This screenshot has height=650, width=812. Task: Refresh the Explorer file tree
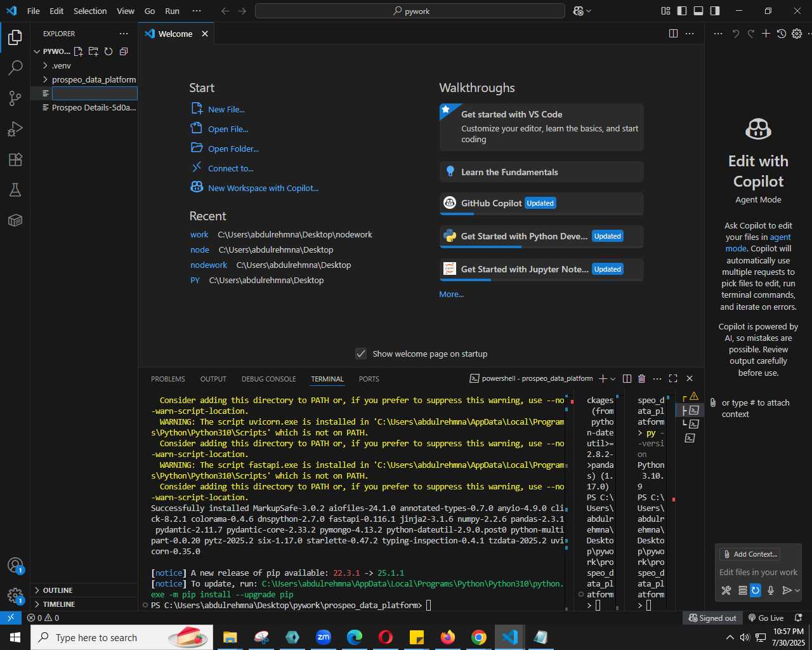click(x=108, y=51)
